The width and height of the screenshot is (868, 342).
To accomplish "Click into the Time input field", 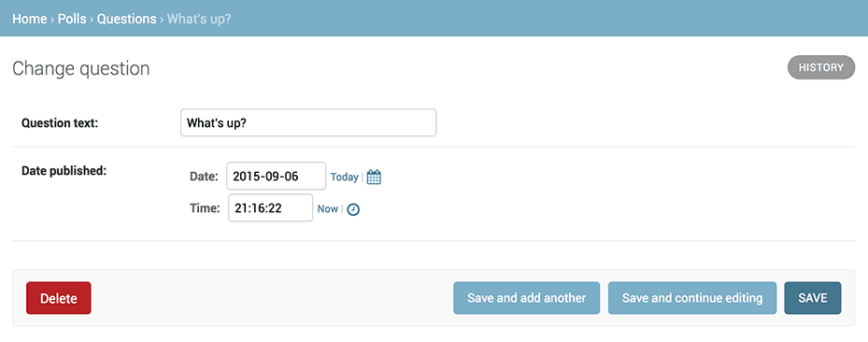I will [x=271, y=208].
